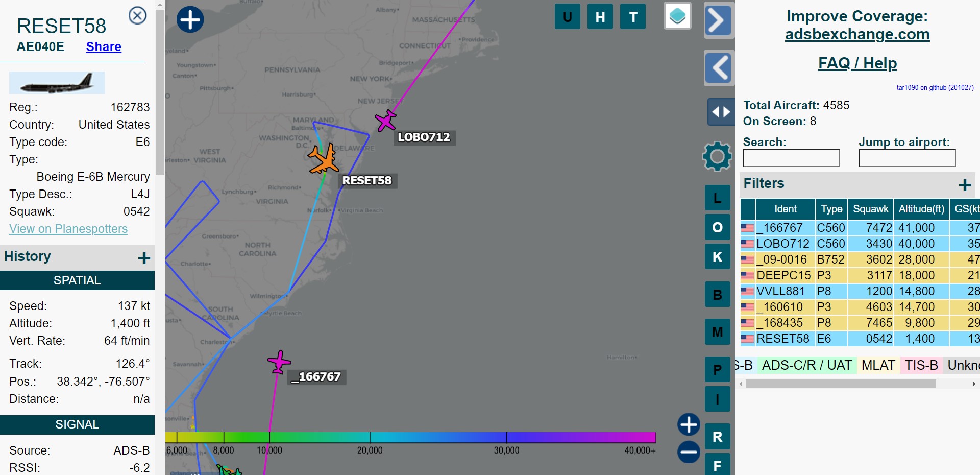Click the MLAT legend label
980x475 pixels.
pos(878,365)
